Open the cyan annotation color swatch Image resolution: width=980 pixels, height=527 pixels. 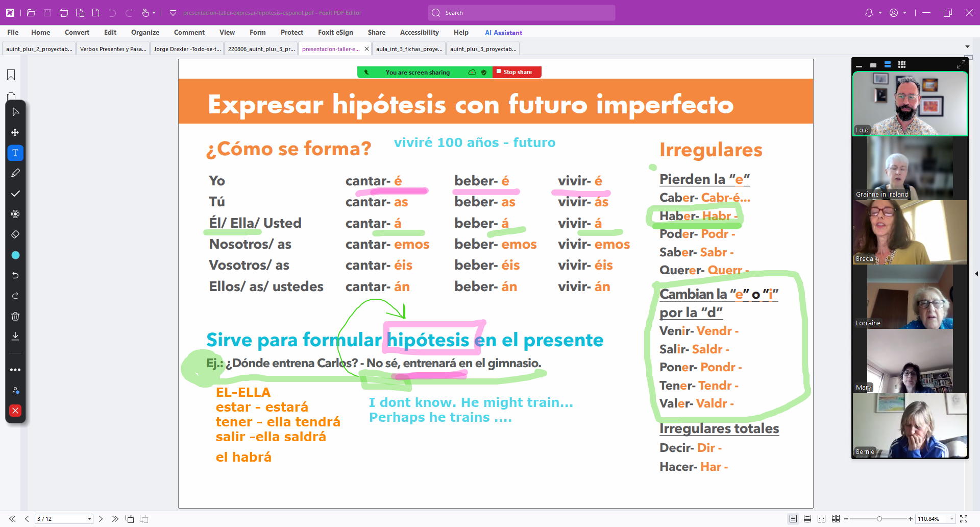[x=15, y=255]
